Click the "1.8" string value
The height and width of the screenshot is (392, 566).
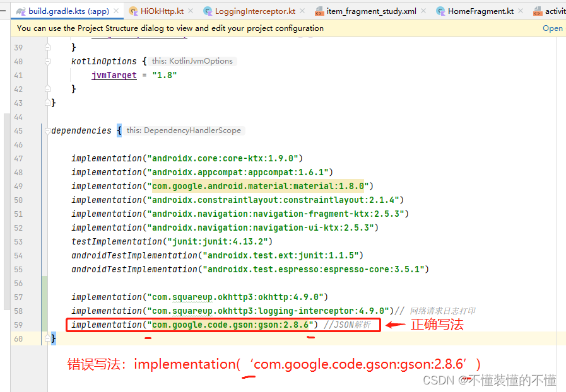[165, 75]
